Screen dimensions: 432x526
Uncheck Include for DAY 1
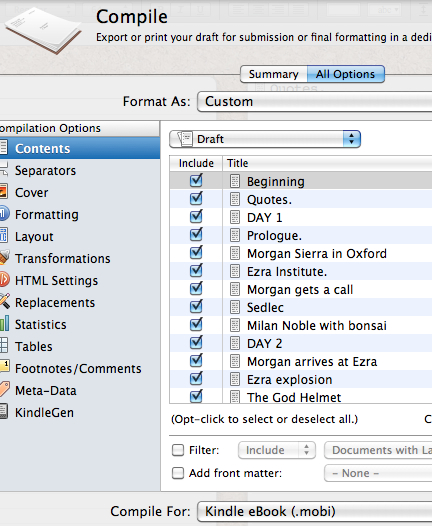pyautogui.click(x=196, y=216)
